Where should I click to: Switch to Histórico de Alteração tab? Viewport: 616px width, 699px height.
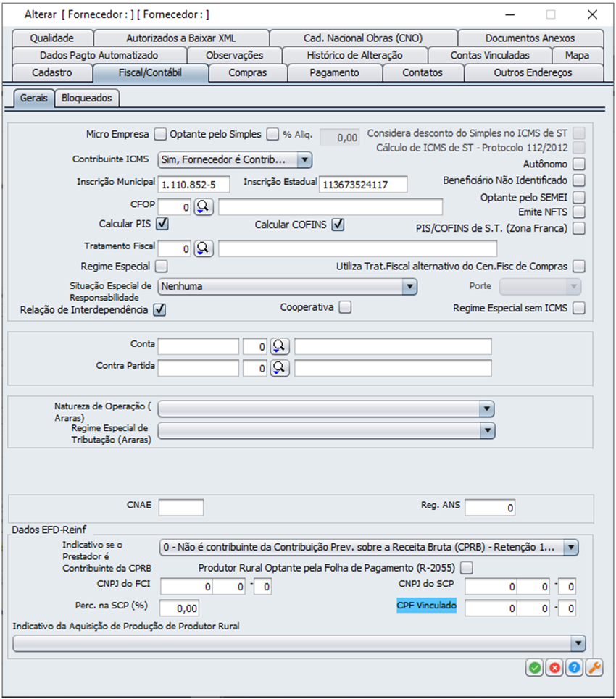point(355,55)
